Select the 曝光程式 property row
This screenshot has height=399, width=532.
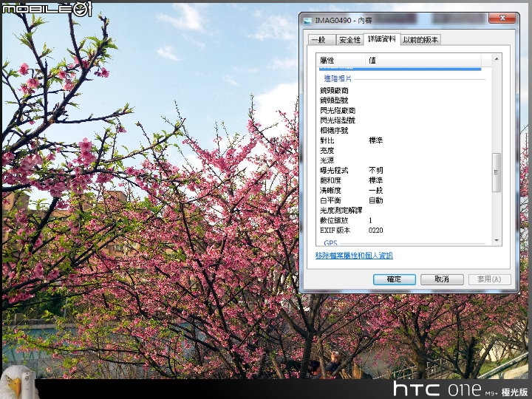point(402,171)
